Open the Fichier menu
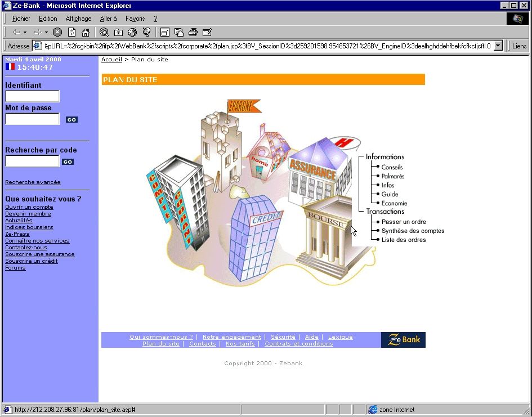 [21, 19]
